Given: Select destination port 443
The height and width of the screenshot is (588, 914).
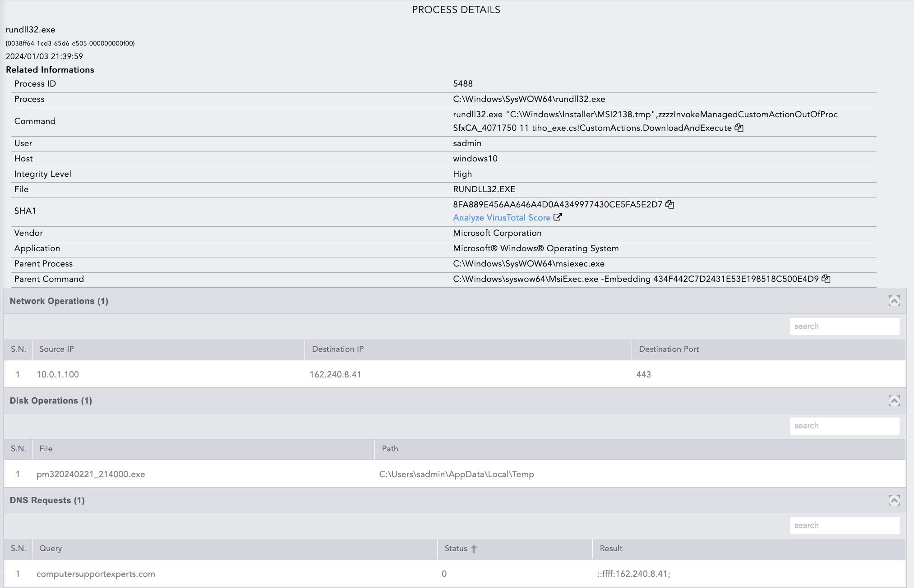Looking at the screenshot, I should (643, 374).
